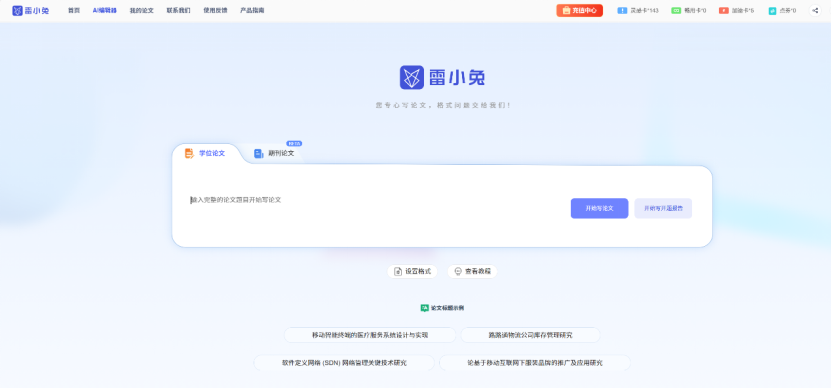The image size is (831, 388).
Task: Click the blue document icon on 期刊论文 tab
Action: pos(259,153)
